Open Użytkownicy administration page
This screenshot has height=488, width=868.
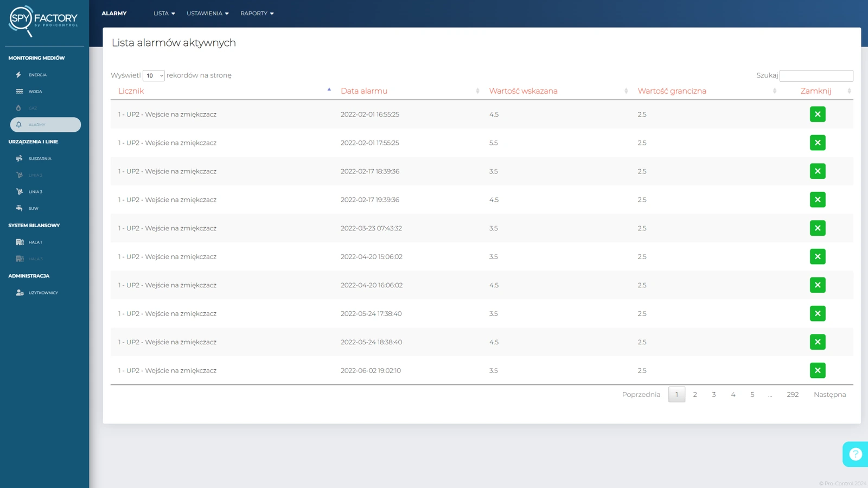pos(42,293)
